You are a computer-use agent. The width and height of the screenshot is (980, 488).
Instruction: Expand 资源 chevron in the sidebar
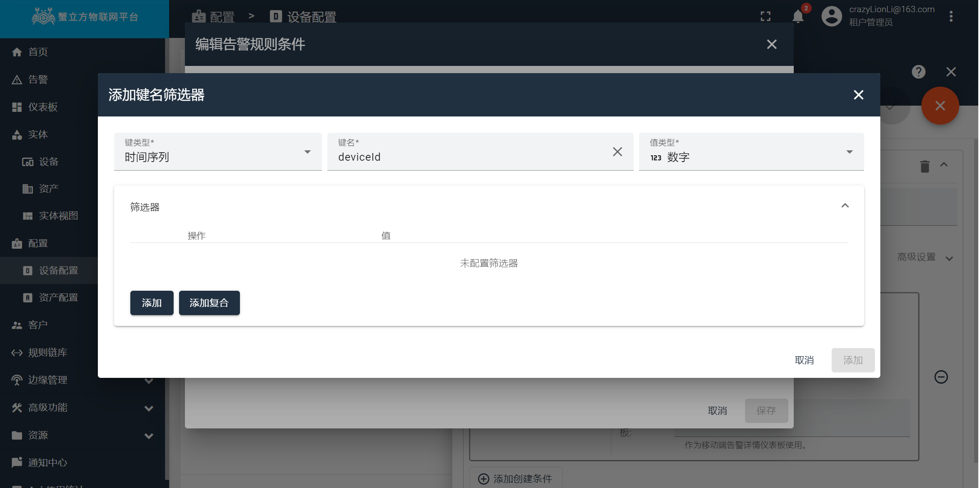[x=149, y=436]
